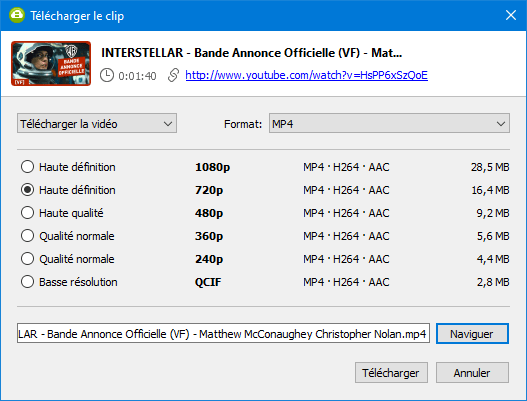Click the 2,8 MB file size
Screen dimensions: 527x401
click(493, 282)
